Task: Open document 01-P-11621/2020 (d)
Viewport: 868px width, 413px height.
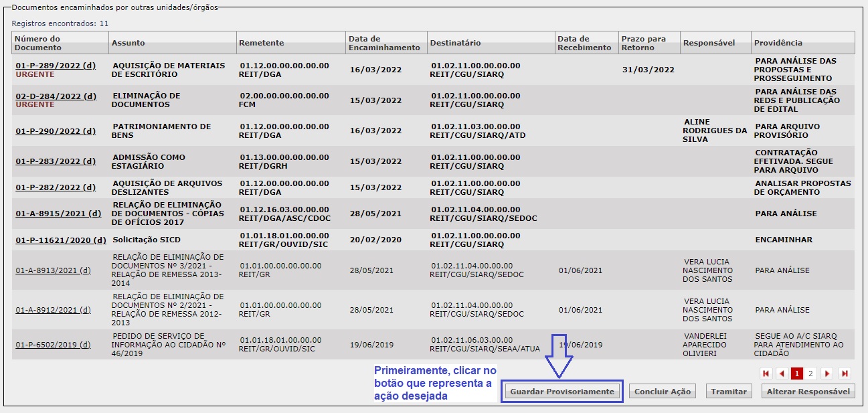Action: pos(61,240)
